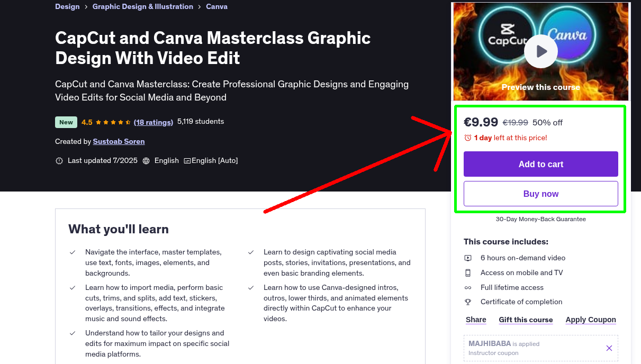Play the course preview video
This screenshot has width=641, height=364.
tap(541, 51)
